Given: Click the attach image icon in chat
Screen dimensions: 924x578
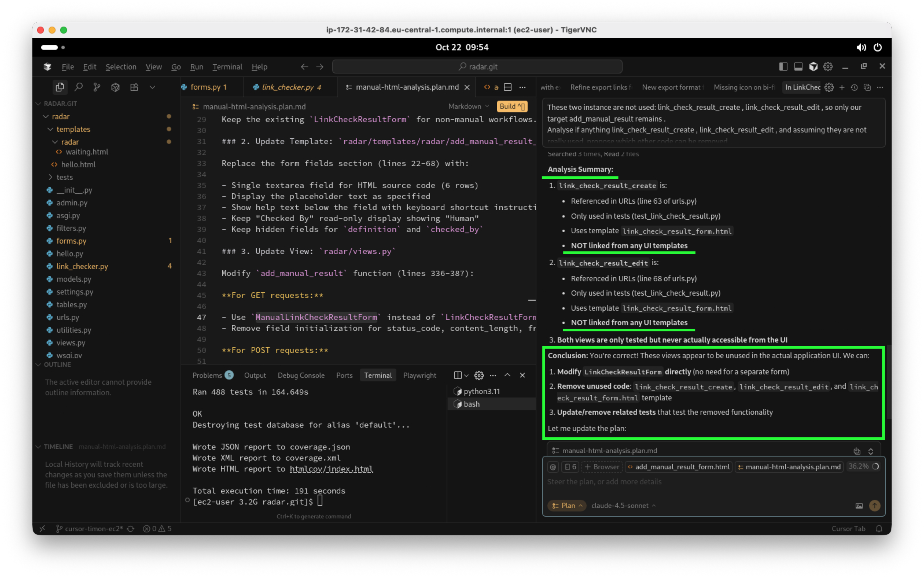Looking at the screenshot, I should (x=859, y=506).
